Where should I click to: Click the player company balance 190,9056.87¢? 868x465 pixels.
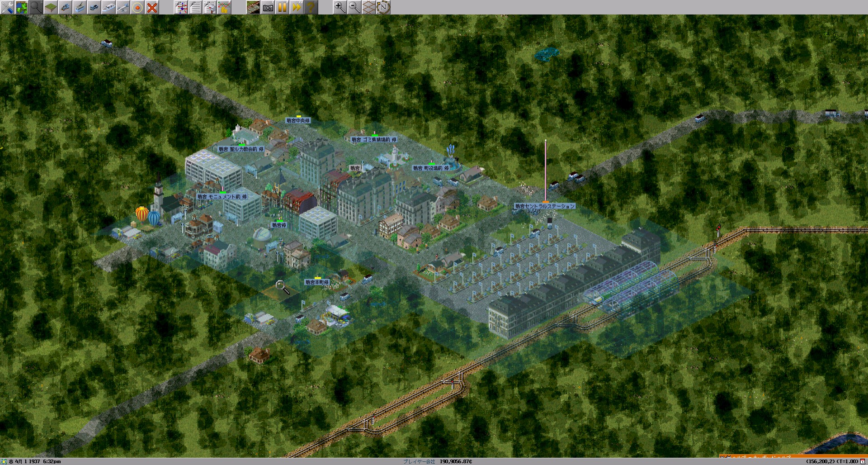coord(456,462)
